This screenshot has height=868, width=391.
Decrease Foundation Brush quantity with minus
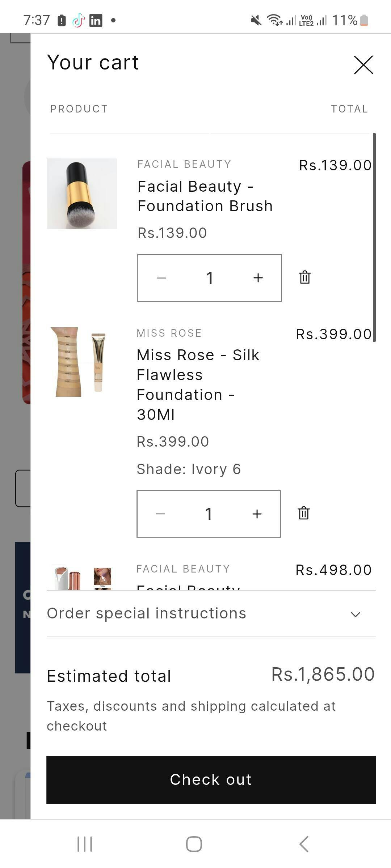pos(161,278)
